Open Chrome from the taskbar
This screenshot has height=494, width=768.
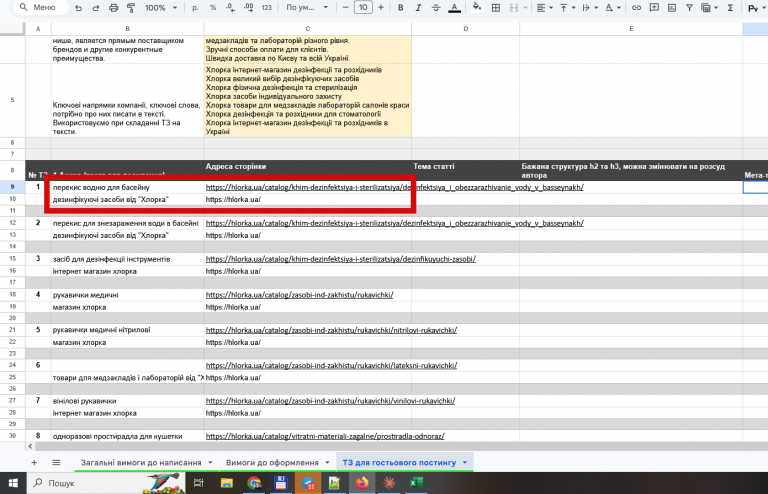(254, 483)
